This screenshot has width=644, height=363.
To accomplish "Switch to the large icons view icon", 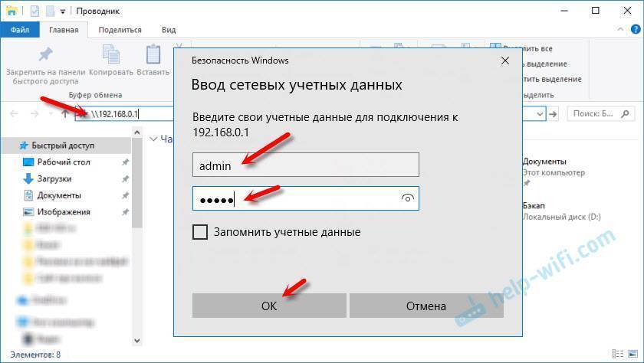I will [632, 354].
